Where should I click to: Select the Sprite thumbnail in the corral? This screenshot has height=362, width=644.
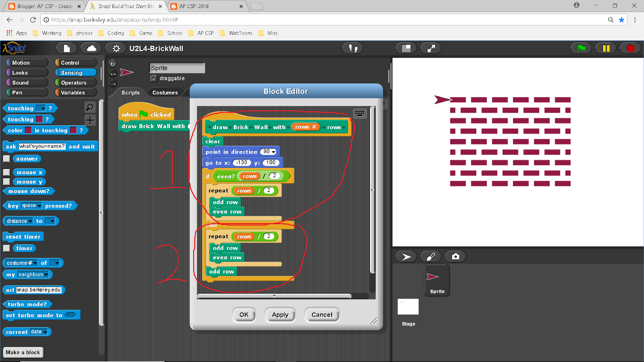point(437,281)
